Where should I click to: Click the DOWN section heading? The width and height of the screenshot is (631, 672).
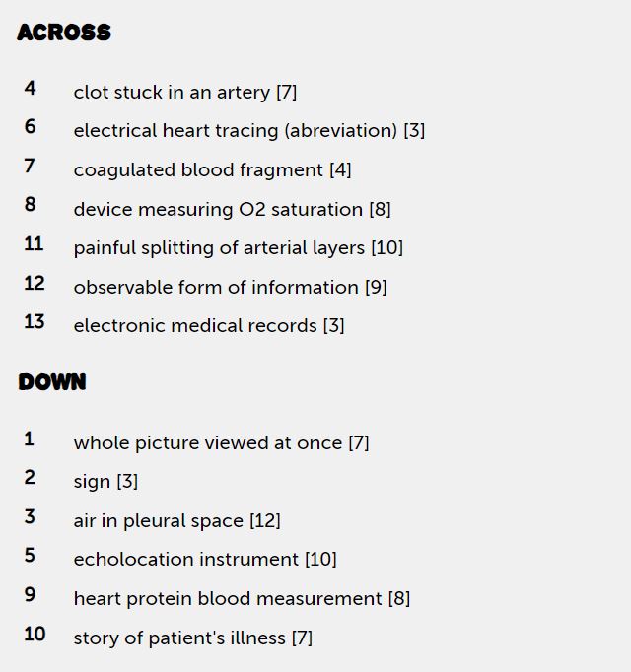click(x=52, y=382)
